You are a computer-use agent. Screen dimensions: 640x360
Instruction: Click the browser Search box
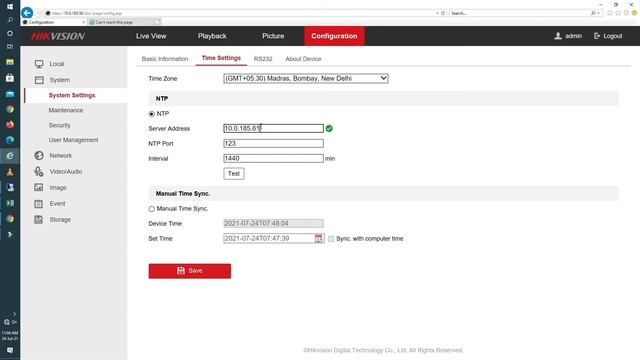520,13
